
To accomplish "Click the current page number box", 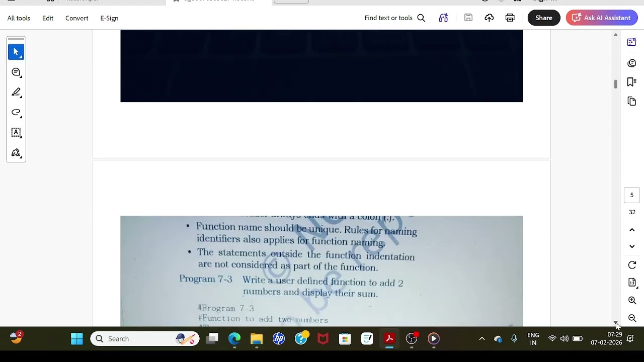I will coord(632,195).
